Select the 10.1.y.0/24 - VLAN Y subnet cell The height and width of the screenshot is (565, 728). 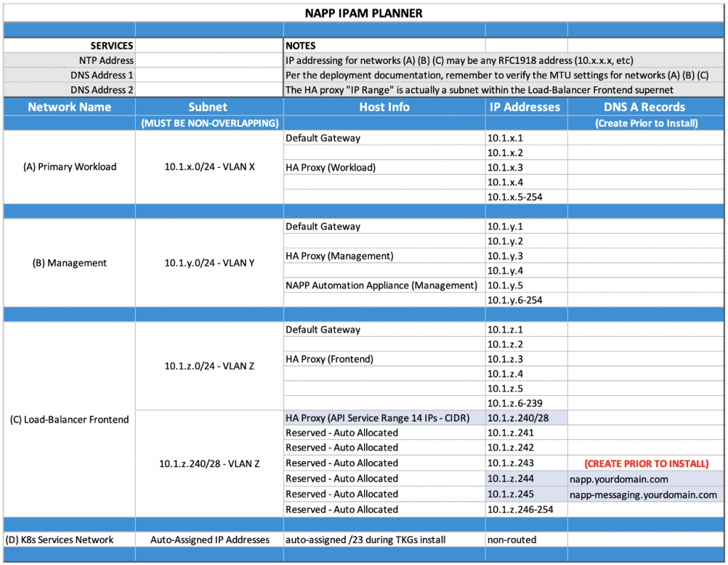[208, 263]
